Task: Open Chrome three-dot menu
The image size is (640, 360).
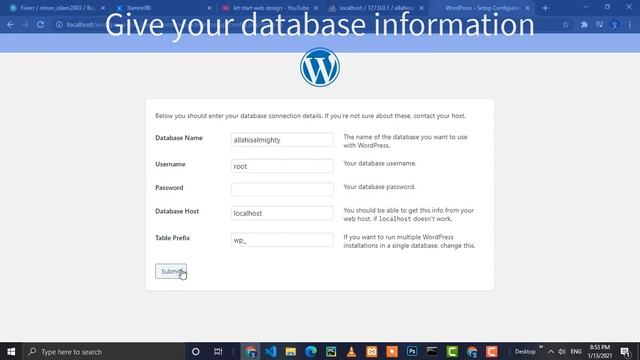Action: (630, 24)
